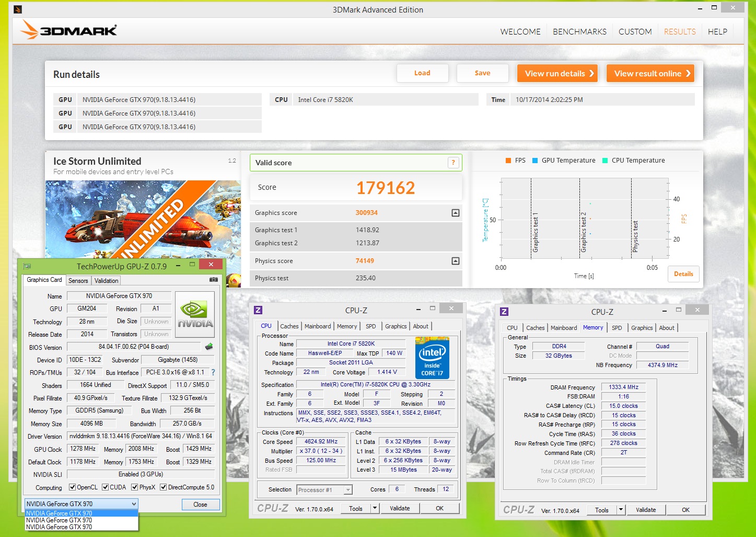Toggle the PhysX checkbox
The height and width of the screenshot is (537, 756).
(135, 487)
